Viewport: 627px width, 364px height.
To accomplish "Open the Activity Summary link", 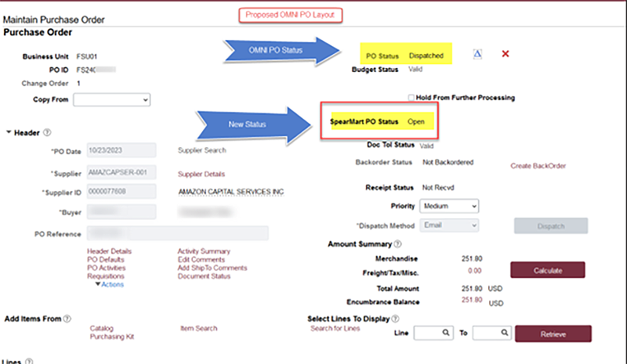I will click(x=204, y=251).
